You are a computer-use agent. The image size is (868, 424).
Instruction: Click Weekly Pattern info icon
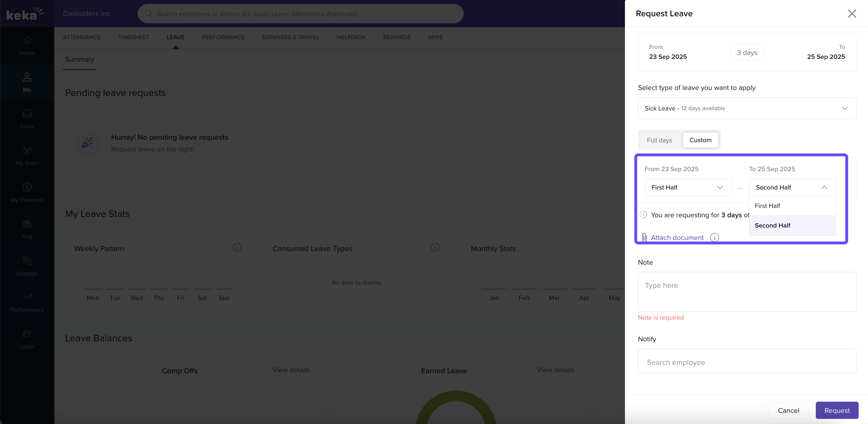[237, 248]
